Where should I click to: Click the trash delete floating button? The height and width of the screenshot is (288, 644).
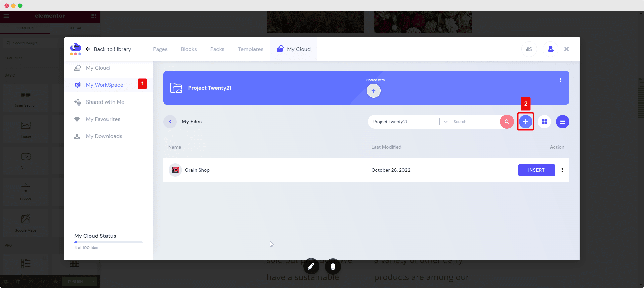click(x=333, y=266)
